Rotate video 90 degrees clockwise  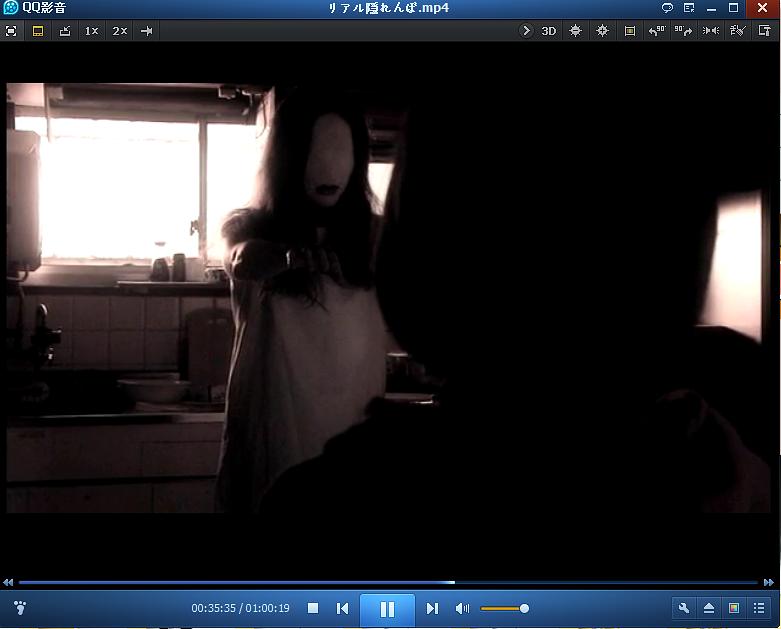tap(683, 31)
